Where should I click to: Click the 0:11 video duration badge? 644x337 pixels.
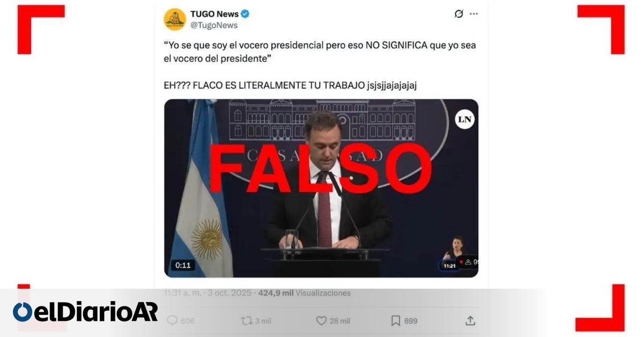(183, 265)
